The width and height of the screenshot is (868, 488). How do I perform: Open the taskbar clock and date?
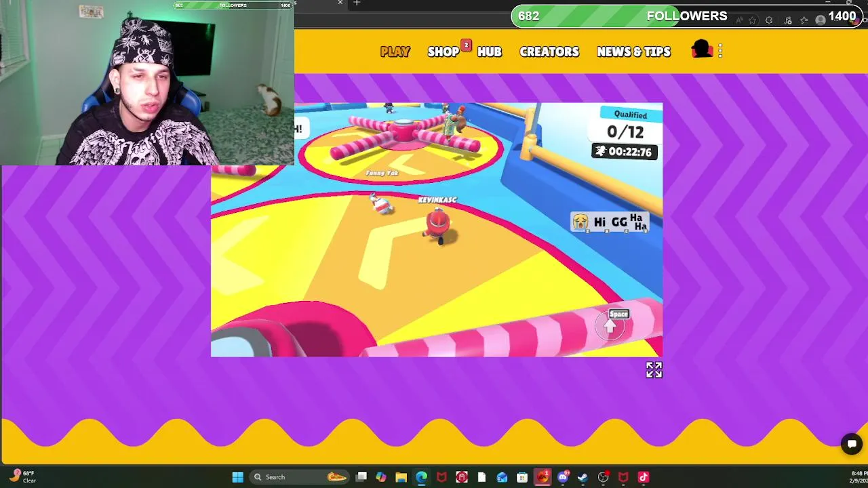coord(859,476)
